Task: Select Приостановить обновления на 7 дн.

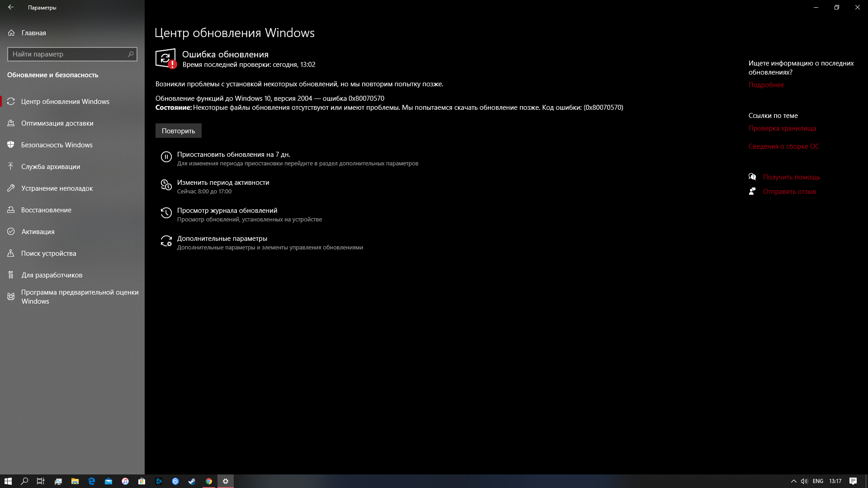Action: pos(233,155)
